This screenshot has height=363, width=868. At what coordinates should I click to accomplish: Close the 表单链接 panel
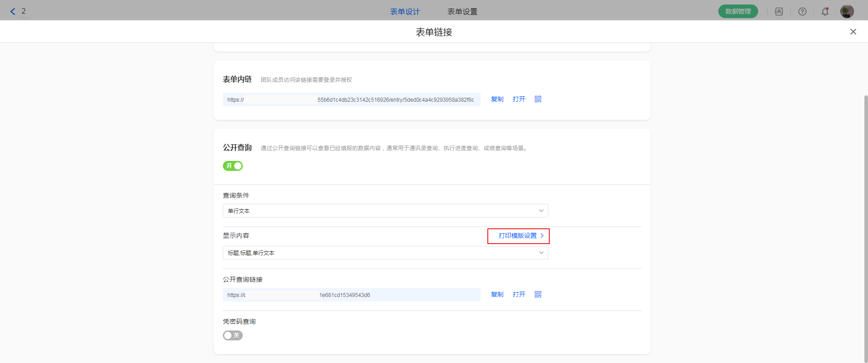(x=853, y=32)
